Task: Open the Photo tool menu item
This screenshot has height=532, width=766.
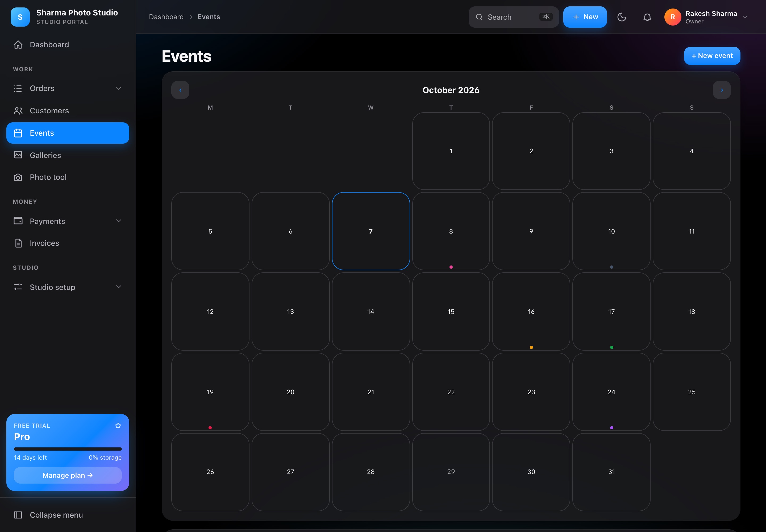Action: [68, 177]
